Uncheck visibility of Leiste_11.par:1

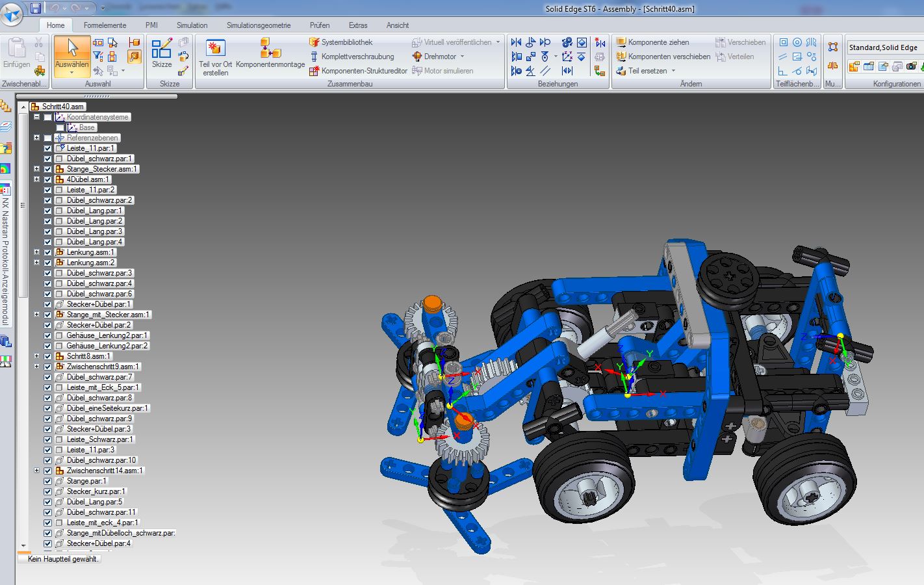(48, 148)
